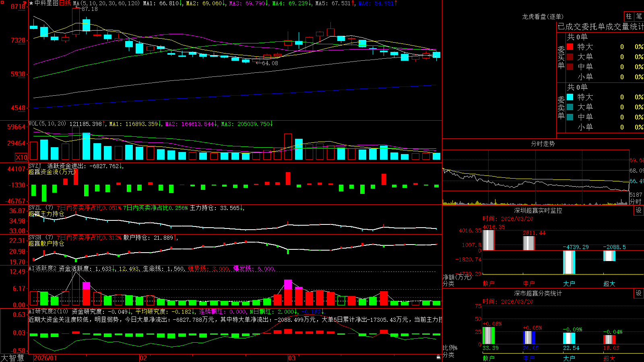Click the 时间: 2026/03/20 label in 深圳超赢实时监控
This screenshot has height=362, width=644.
pyautogui.click(x=508, y=219)
